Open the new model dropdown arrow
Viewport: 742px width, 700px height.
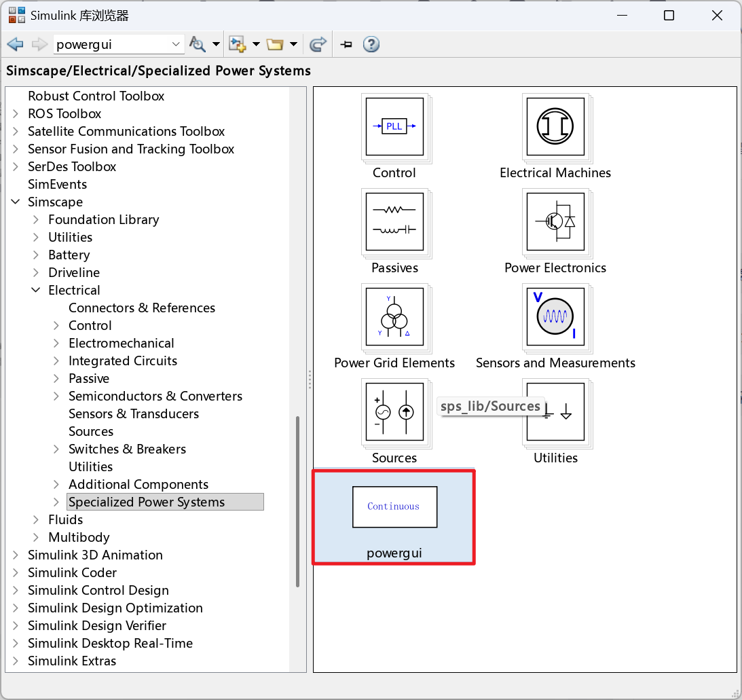coord(256,45)
